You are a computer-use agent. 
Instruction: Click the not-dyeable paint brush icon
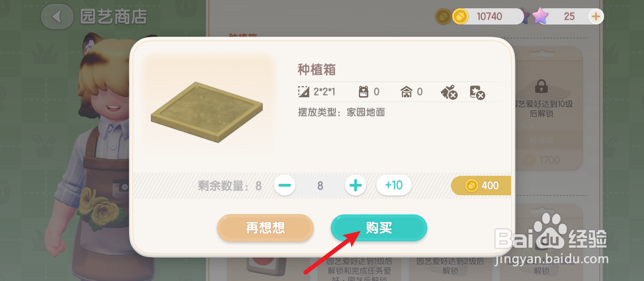point(449,92)
